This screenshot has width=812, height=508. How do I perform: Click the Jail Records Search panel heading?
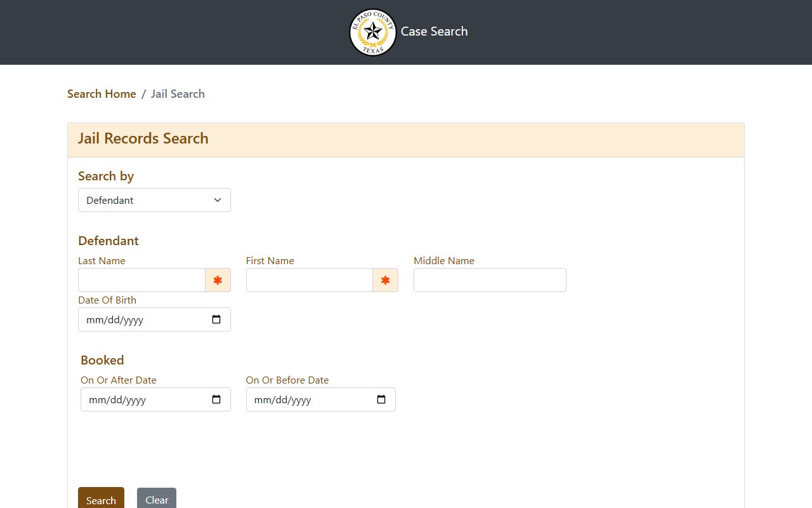(143, 138)
